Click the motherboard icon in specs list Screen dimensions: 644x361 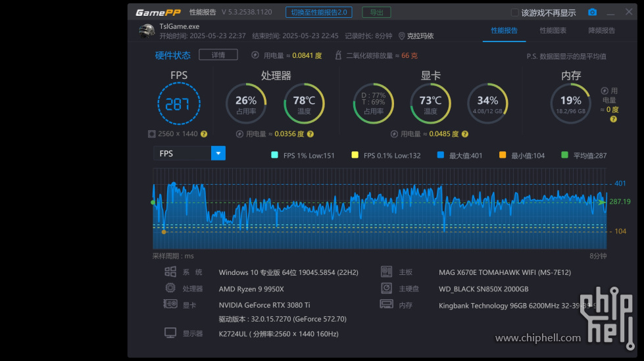point(387,272)
